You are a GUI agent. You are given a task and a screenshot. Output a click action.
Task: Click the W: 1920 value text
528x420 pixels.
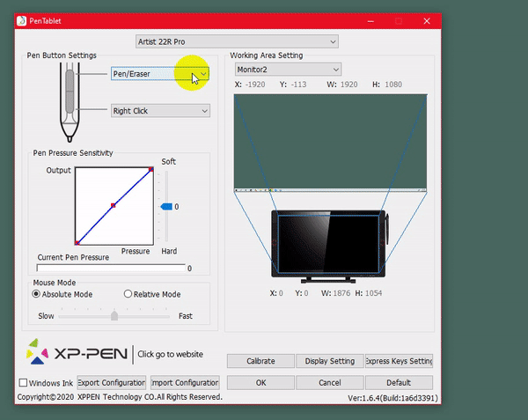click(342, 85)
